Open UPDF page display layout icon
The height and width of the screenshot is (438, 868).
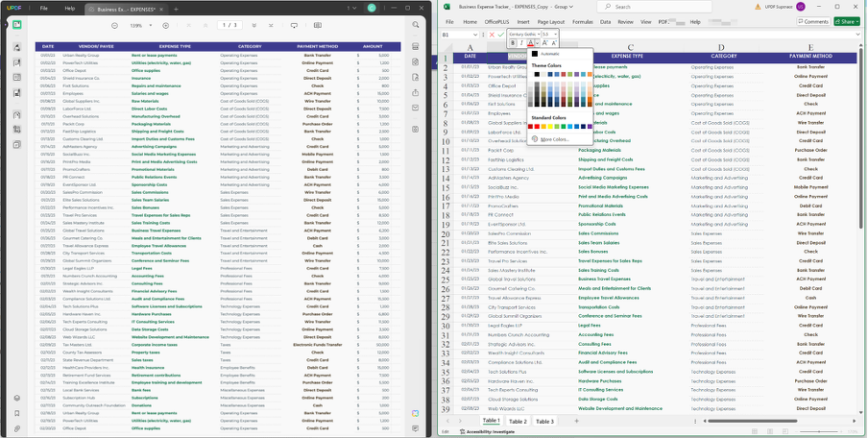click(x=317, y=26)
